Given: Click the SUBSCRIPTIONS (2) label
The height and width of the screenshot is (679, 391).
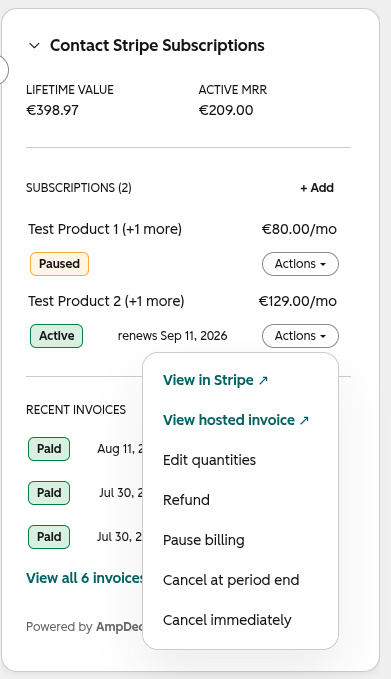Looking at the screenshot, I should (x=79, y=188).
